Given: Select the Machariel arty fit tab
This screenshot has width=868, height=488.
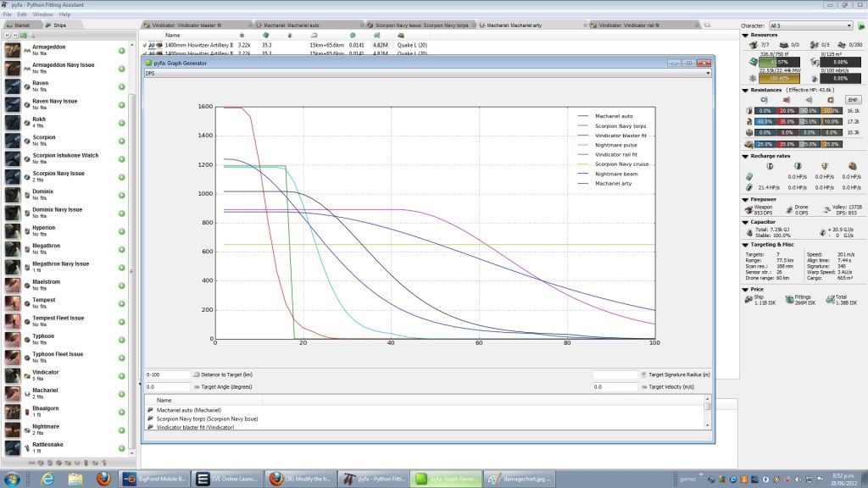Looking at the screenshot, I should (x=513, y=25).
